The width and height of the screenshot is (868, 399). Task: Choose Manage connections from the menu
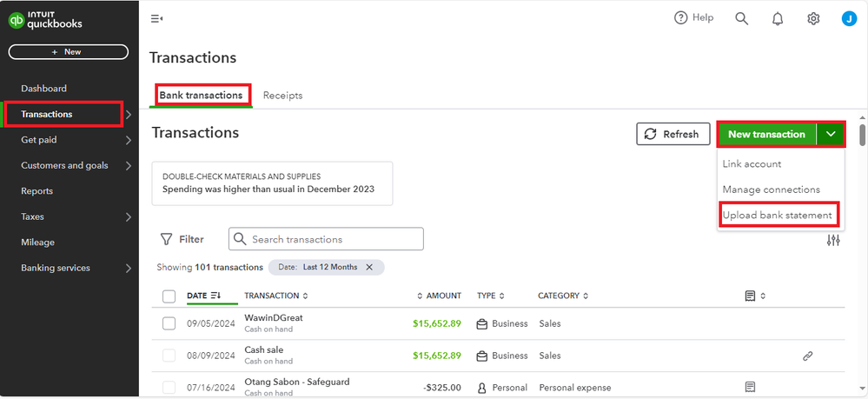(772, 190)
